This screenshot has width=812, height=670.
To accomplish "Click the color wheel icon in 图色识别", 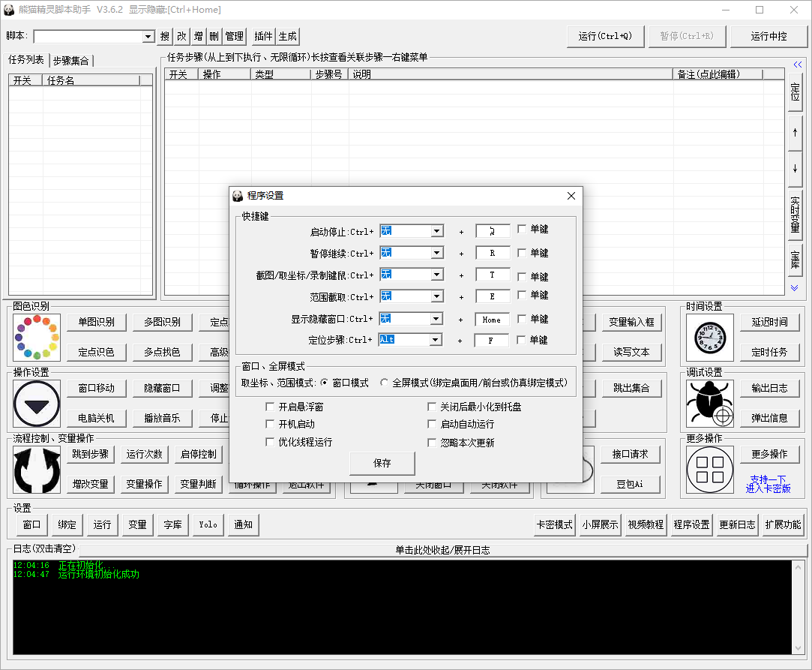I will pyautogui.click(x=36, y=337).
